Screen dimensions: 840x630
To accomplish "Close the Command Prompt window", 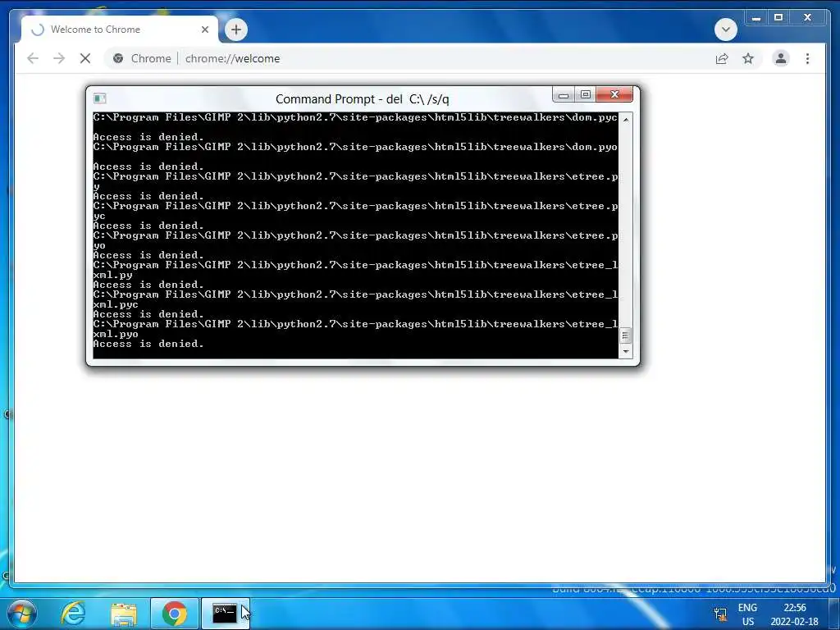I will point(614,95).
